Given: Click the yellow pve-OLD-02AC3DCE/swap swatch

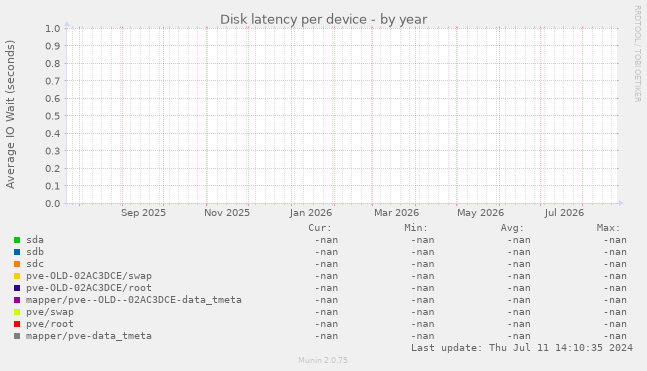Looking at the screenshot, I should pos(17,276).
